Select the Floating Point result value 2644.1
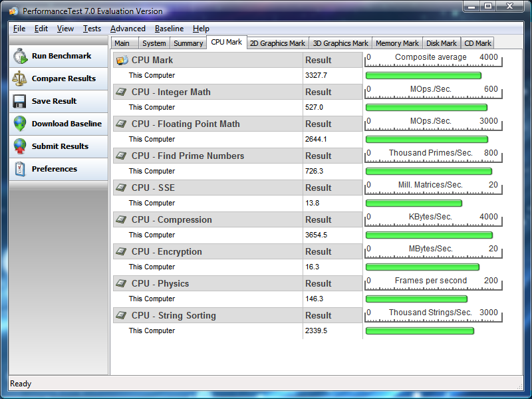This screenshot has width=532, height=399. [x=316, y=139]
